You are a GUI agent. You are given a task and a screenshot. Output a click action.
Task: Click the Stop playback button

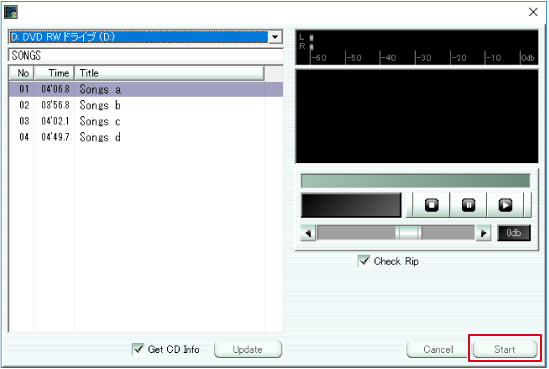431,205
